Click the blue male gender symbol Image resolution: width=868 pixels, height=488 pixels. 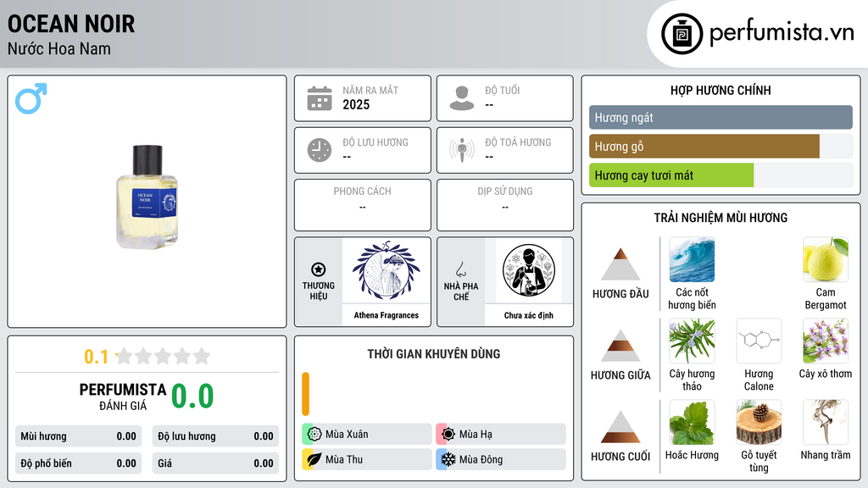31,98
